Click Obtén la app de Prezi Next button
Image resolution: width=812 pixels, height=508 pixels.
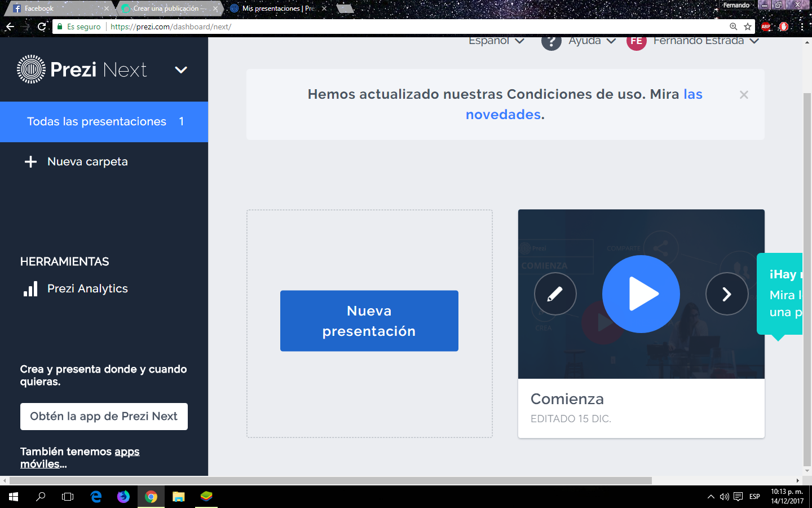[104, 417]
